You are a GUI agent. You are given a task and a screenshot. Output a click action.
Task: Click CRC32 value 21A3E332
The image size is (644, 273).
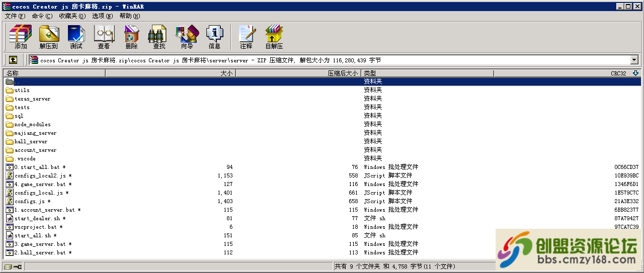626,201
